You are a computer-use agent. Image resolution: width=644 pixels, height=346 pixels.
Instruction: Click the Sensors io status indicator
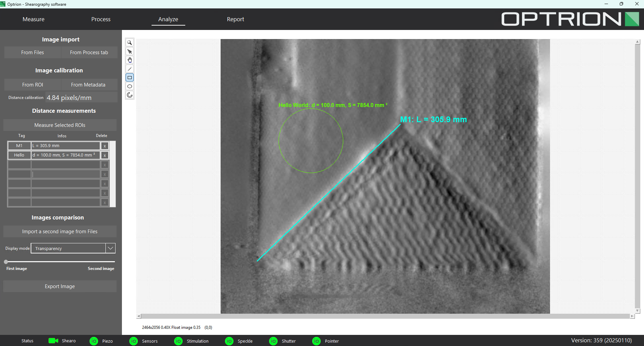(133, 341)
